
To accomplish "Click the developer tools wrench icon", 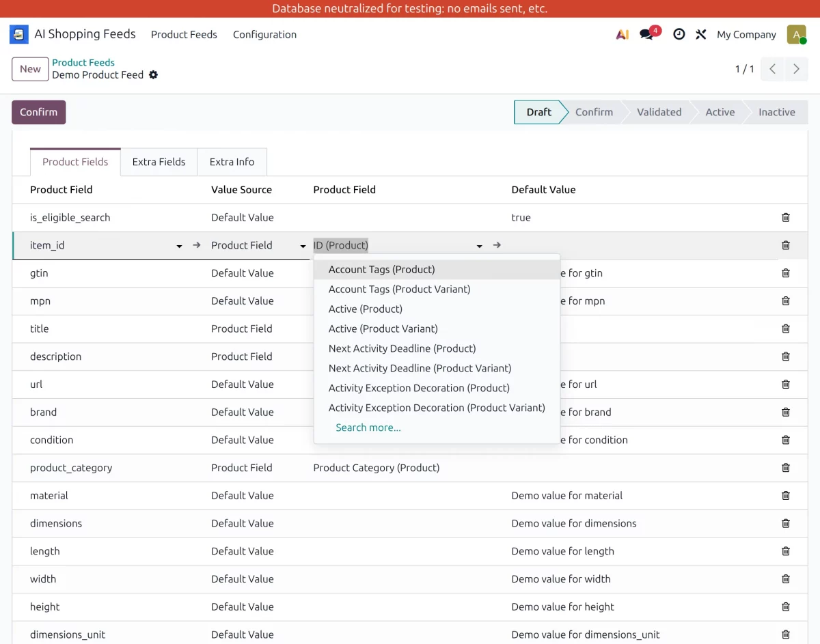I will pos(700,34).
